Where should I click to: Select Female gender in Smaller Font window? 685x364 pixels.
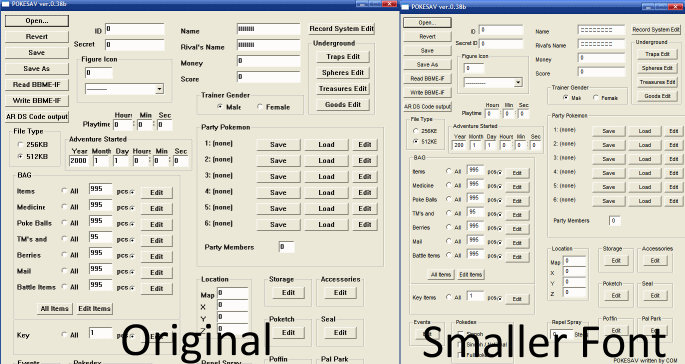pyautogui.click(x=595, y=97)
